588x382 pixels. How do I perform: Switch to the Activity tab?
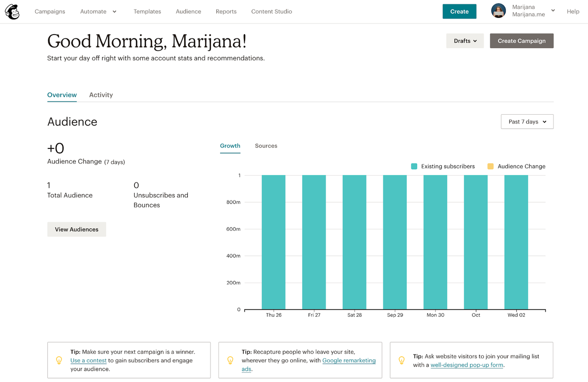click(x=101, y=95)
